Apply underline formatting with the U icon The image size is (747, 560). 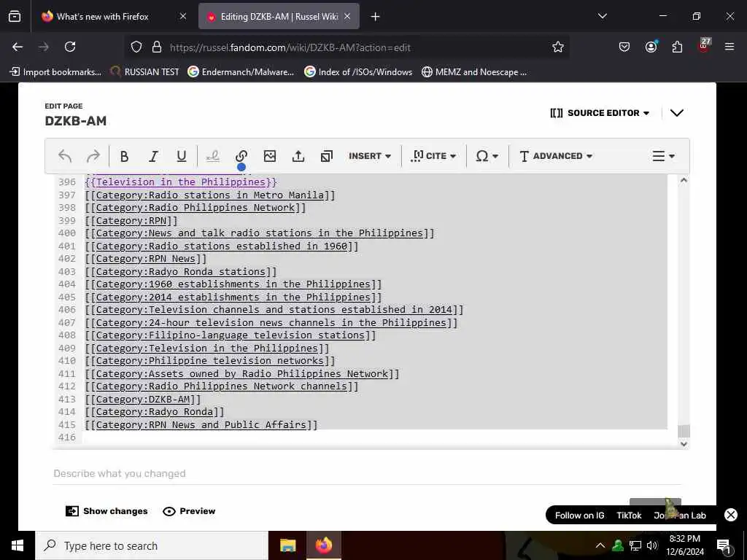tap(182, 156)
